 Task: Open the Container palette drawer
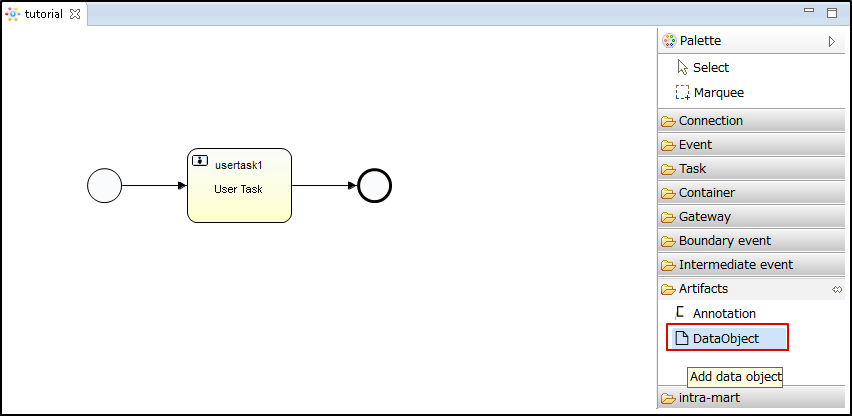point(752,192)
